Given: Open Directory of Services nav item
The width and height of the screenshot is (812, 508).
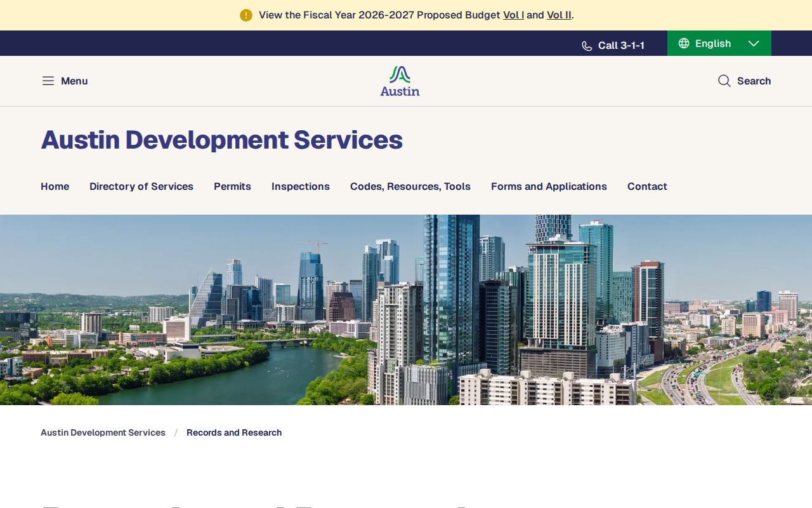Looking at the screenshot, I should coord(141,186).
